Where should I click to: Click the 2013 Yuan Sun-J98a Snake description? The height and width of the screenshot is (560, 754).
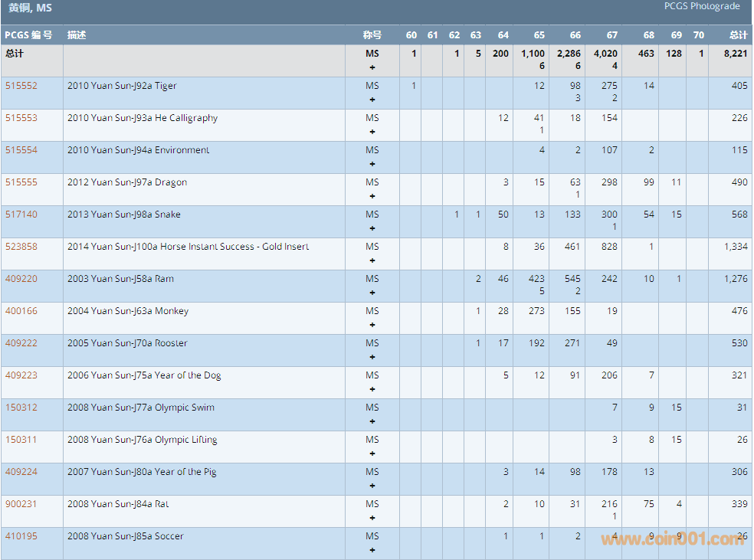pos(124,215)
